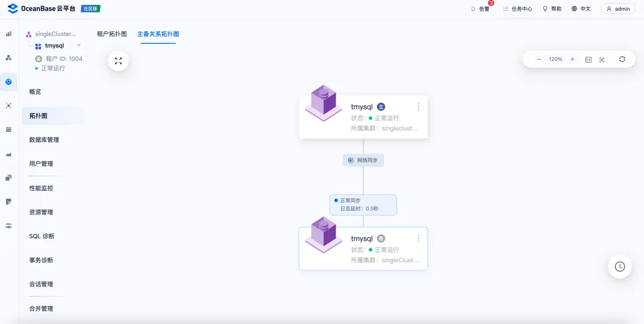Click the stacked list icon in left rail
The width and height of the screenshot is (644, 324).
tap(8, 130)
